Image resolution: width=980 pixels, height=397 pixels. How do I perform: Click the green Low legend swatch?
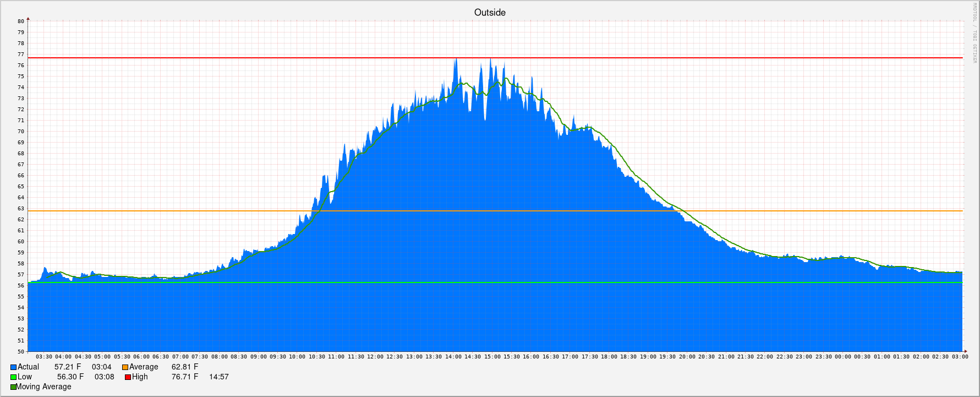coord(13,377)
